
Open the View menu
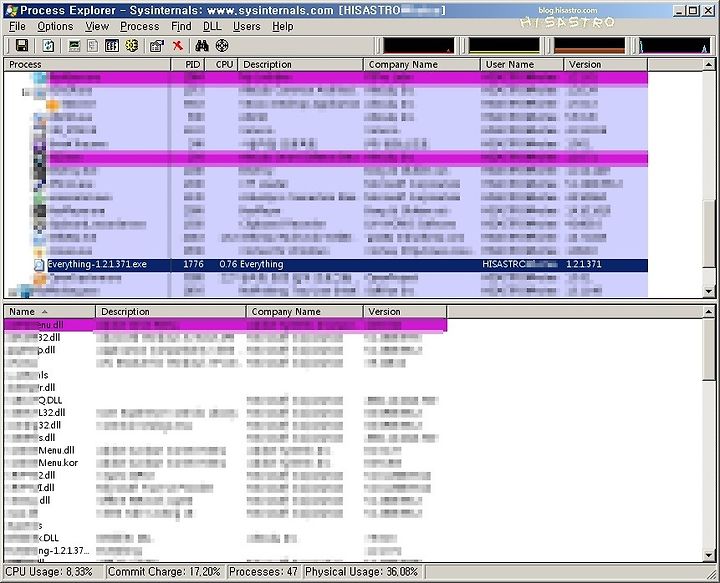point(97,27)
